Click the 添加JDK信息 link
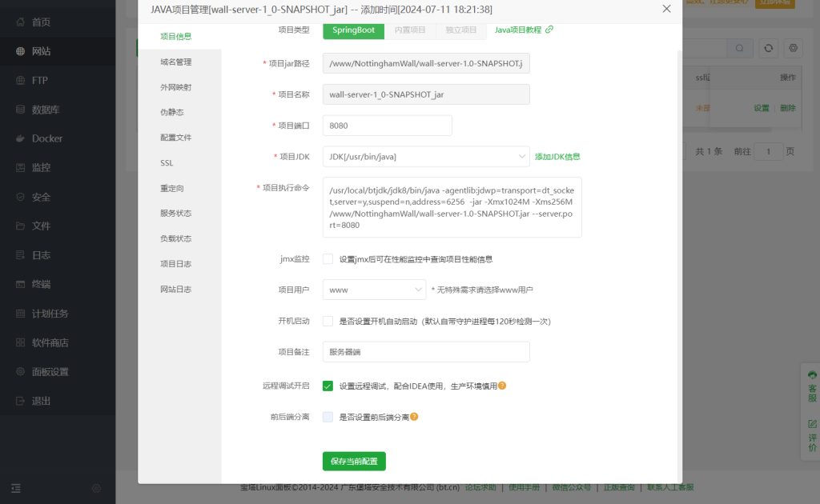 coord(557,157)
